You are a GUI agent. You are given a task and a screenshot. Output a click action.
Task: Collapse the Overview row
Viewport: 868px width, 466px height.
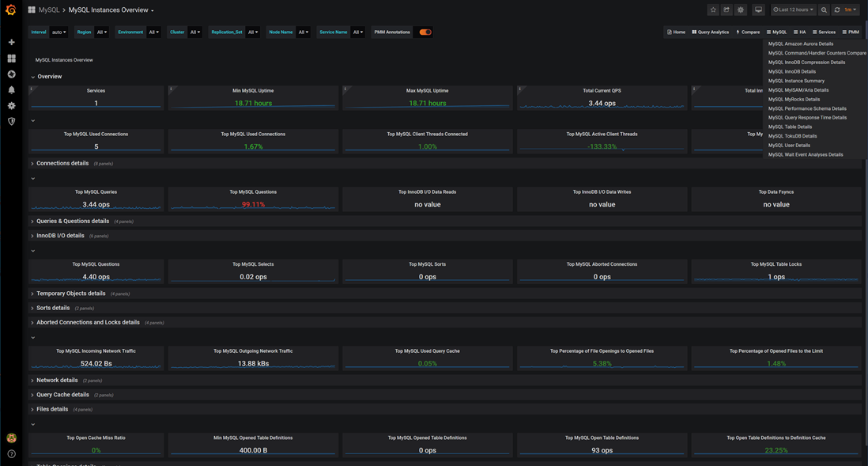(x=46, y=77)
